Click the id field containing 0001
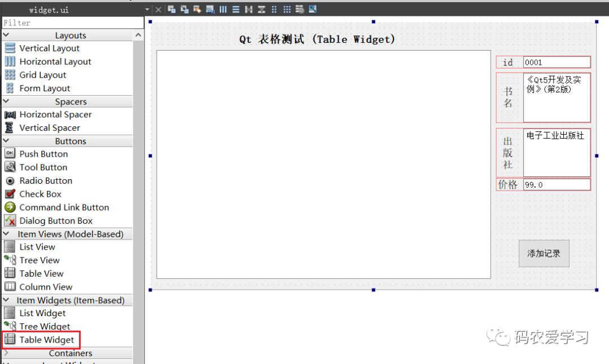Viewport: 609px width, 364px height. (557, 62)
